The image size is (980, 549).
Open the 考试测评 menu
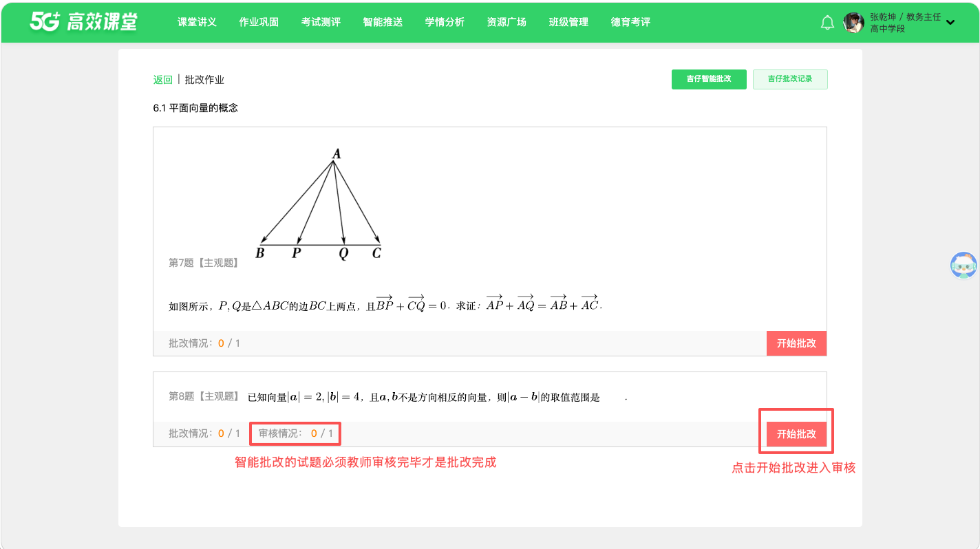[x=321, y=22]
